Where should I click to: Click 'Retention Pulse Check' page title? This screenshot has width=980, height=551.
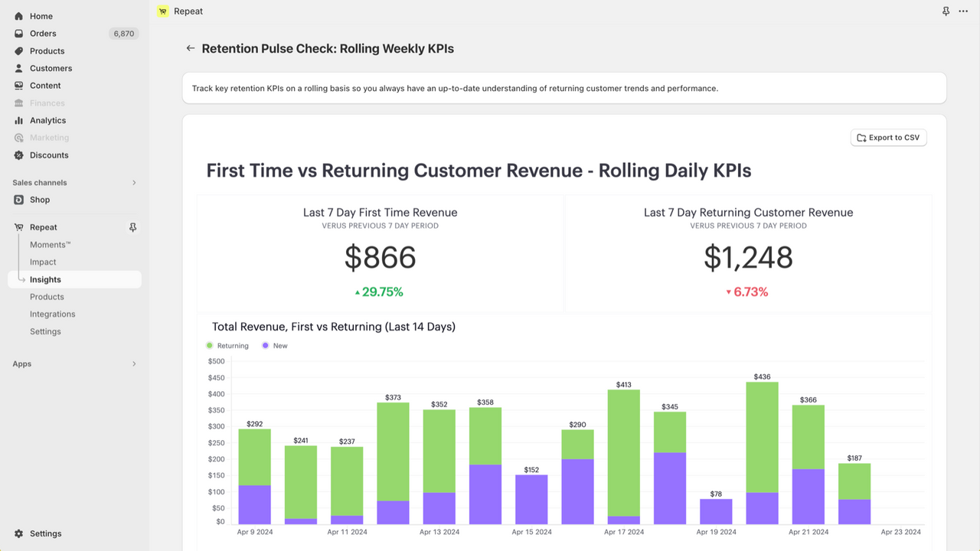point(328,48)
